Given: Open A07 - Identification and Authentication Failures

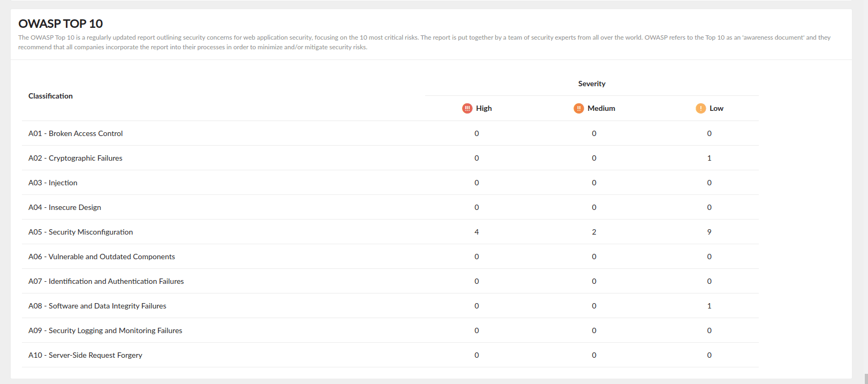Looking at the screenshot, I should 106,281.
